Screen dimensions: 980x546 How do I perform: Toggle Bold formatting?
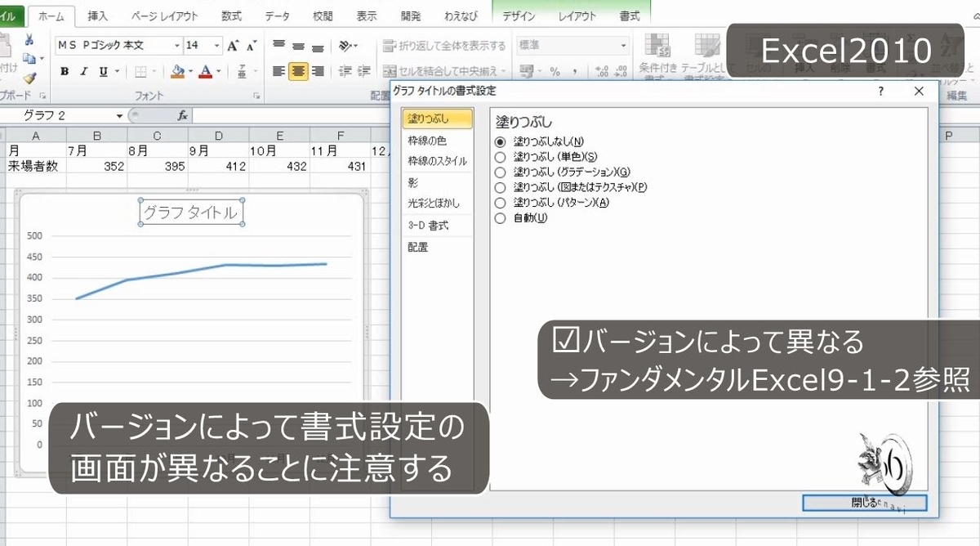click(65, 72)
